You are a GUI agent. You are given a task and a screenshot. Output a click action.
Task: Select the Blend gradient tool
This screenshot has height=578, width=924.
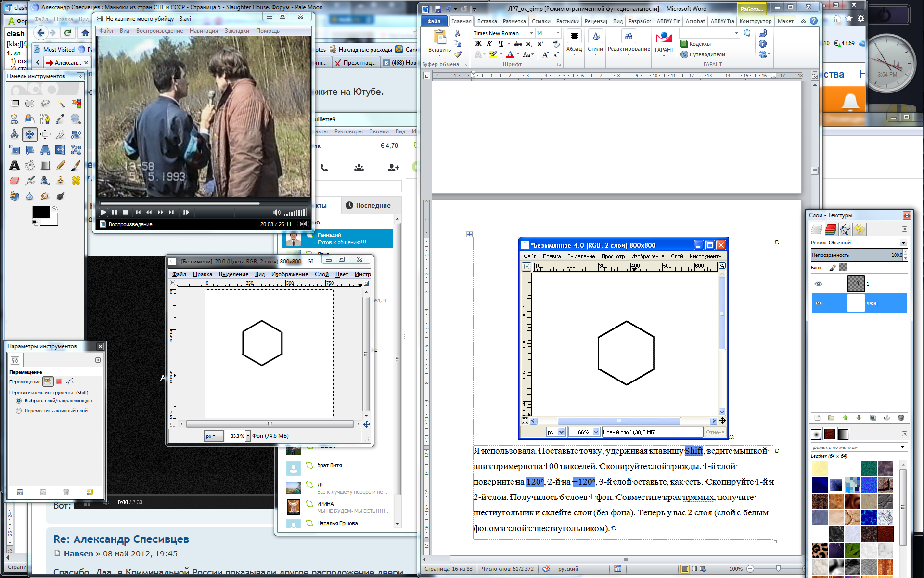click(45, 165)
